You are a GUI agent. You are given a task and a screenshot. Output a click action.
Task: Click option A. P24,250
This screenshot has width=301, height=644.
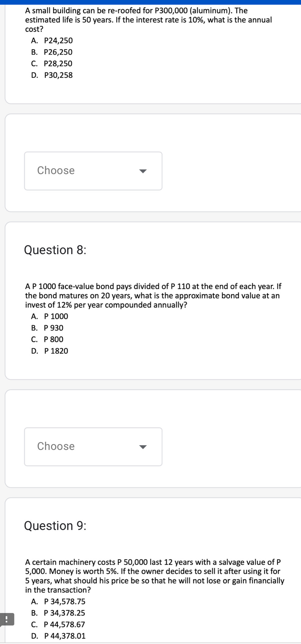(52, 41)
